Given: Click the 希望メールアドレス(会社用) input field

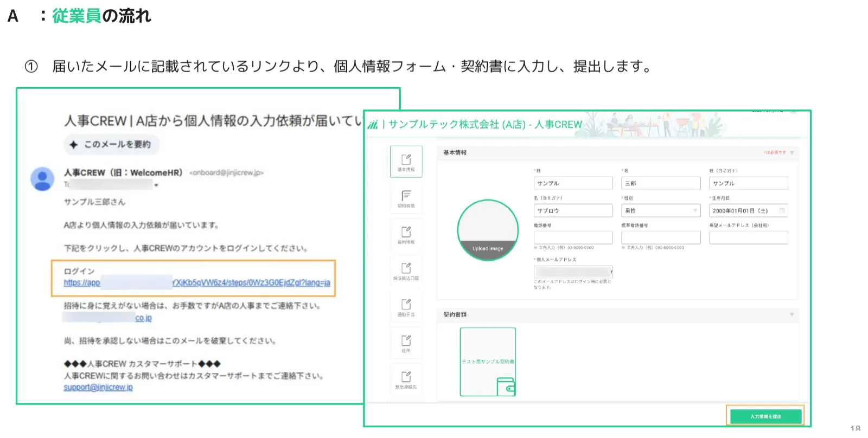Looking at the screenshot, I should click(x=749, y=237).
